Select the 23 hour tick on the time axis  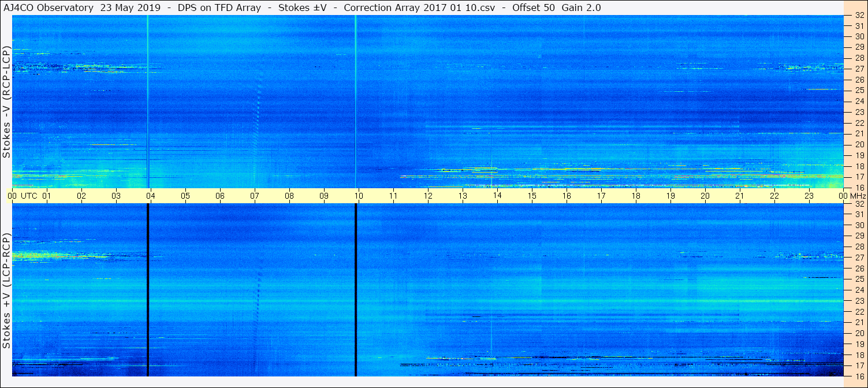coord(809,196)
